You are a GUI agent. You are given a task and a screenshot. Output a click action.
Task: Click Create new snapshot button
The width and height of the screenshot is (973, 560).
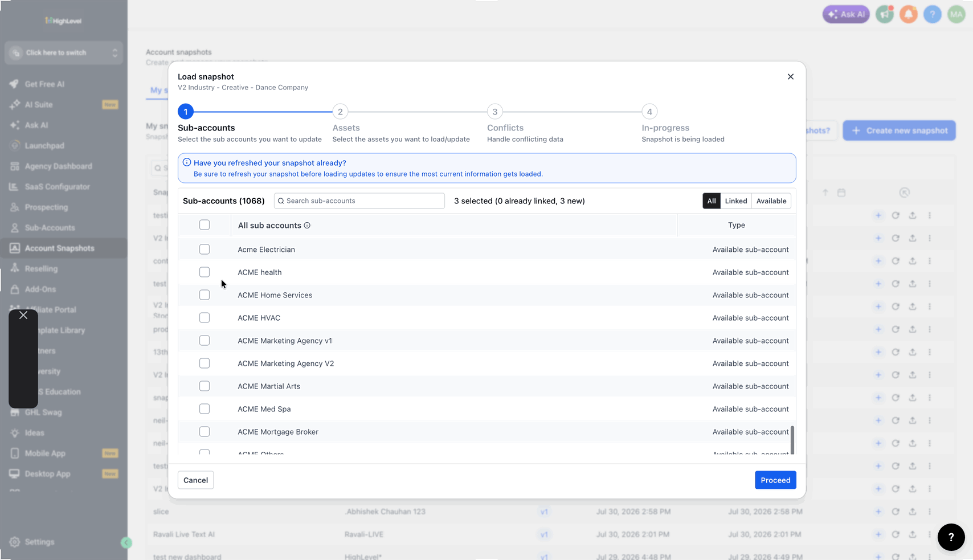click(x=900, y=130)
